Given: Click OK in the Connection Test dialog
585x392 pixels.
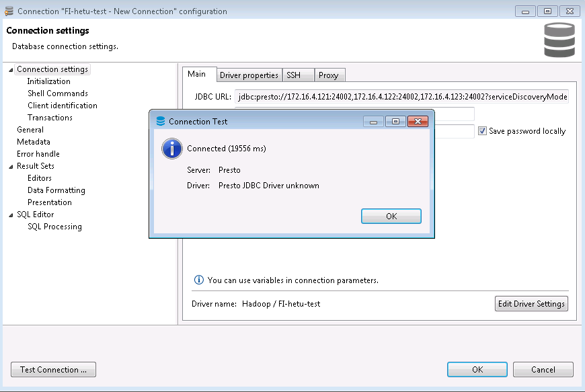Looking at the screenshot, I should click(x=391, y=217).
